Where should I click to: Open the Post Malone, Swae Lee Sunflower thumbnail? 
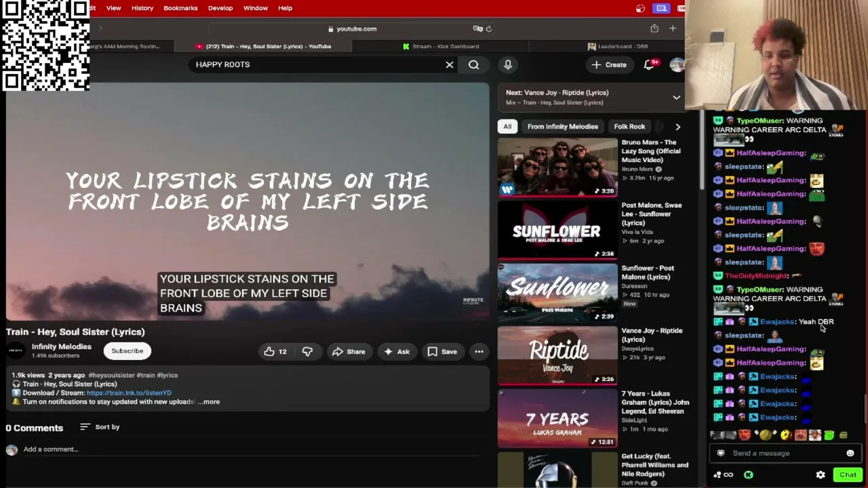pyautogui.click(x=557, y=230)
